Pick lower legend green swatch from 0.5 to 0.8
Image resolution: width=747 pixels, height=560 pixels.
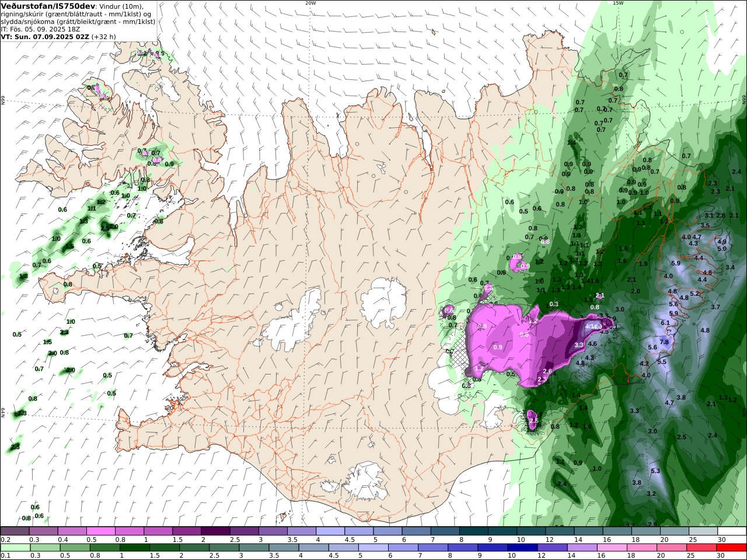75,548
